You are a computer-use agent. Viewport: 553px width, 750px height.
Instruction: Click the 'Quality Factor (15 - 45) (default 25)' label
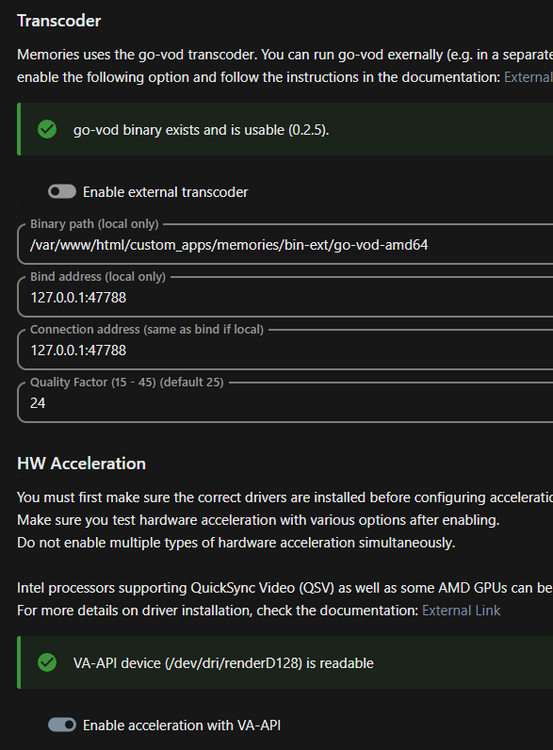tap(127, 382)
